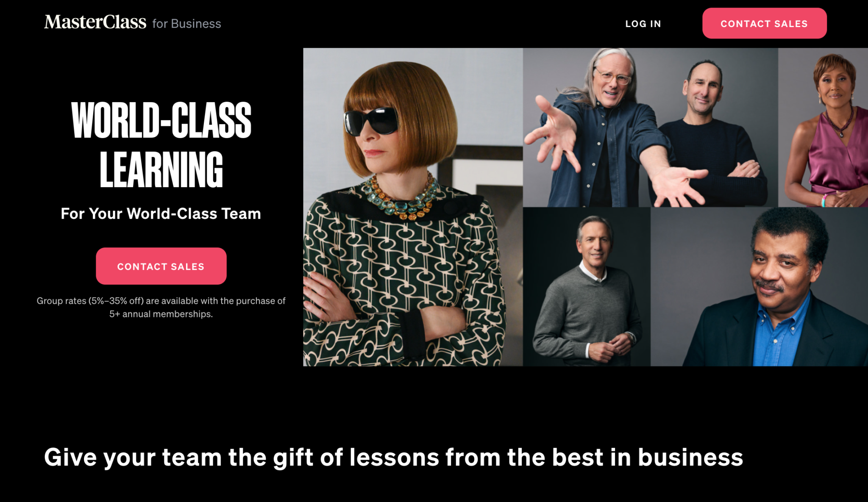868x502 pixels.
Task: Select photo of two men in dark shirts
Action: point(650,127)
